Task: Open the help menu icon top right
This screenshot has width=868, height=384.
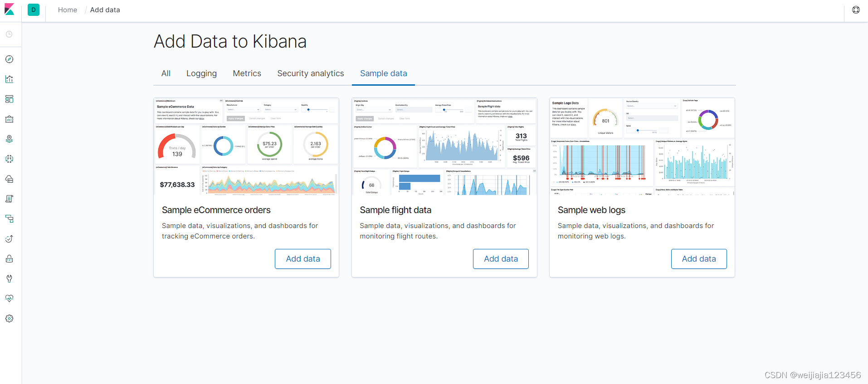Action: [856, 10]
